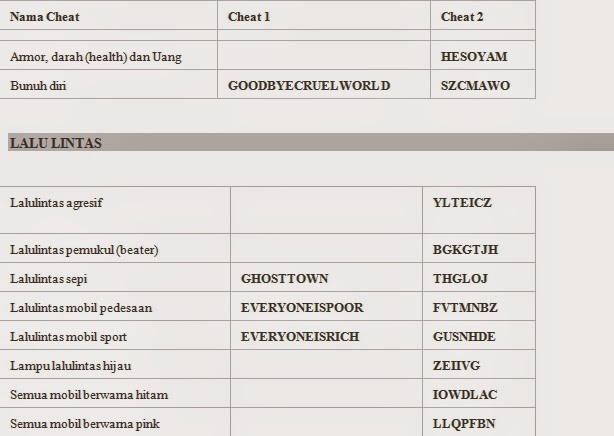Click the Lalulintas agresif row label
Viewport: 614px width, 436px height.
coord(56,203)
